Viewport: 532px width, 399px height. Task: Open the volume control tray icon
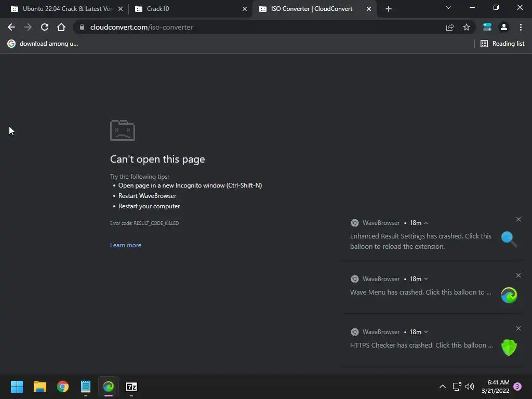tap(470, 387)
